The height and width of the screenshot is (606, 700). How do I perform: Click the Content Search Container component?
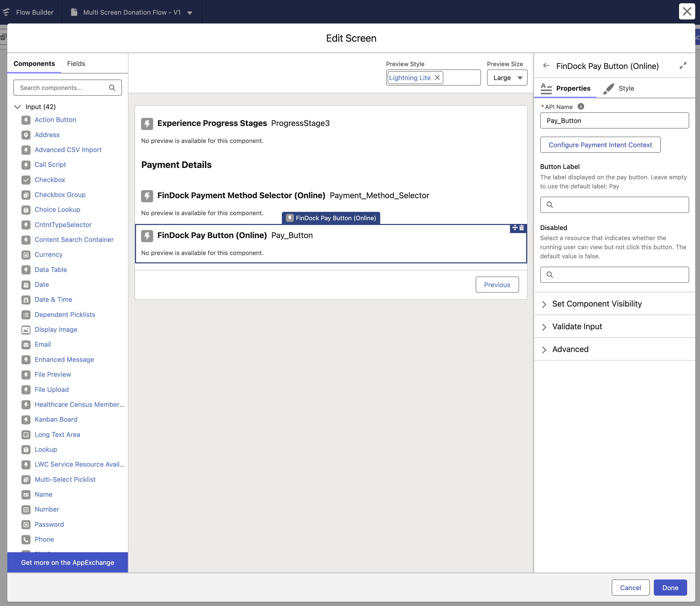click(74, 240)
